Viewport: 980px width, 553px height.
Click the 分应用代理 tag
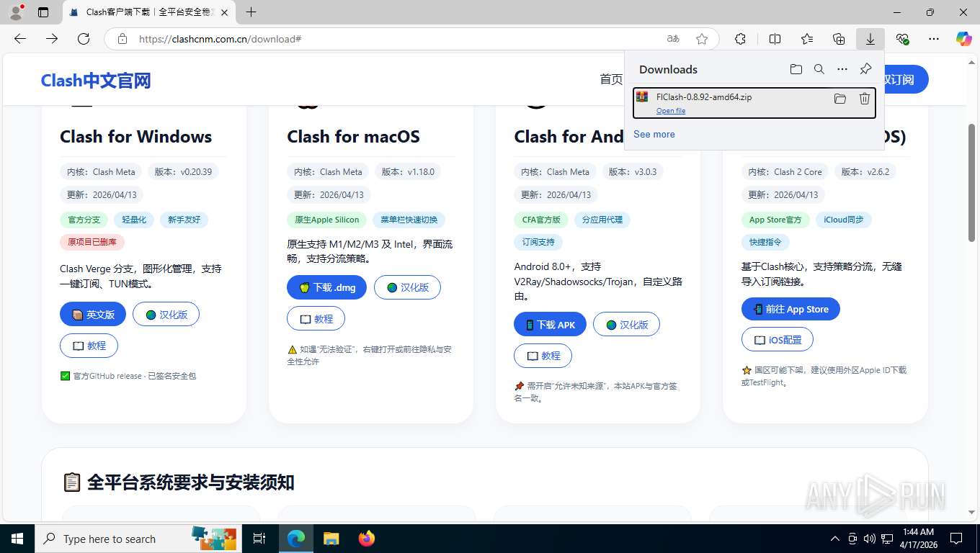click(602, 220)
